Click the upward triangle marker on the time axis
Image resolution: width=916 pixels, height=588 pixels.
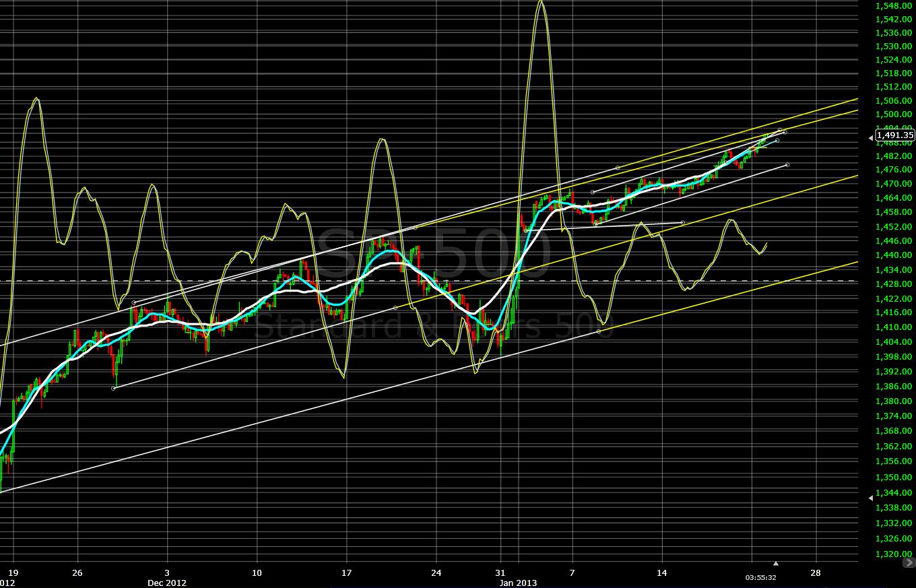click(x=776, y=563)
